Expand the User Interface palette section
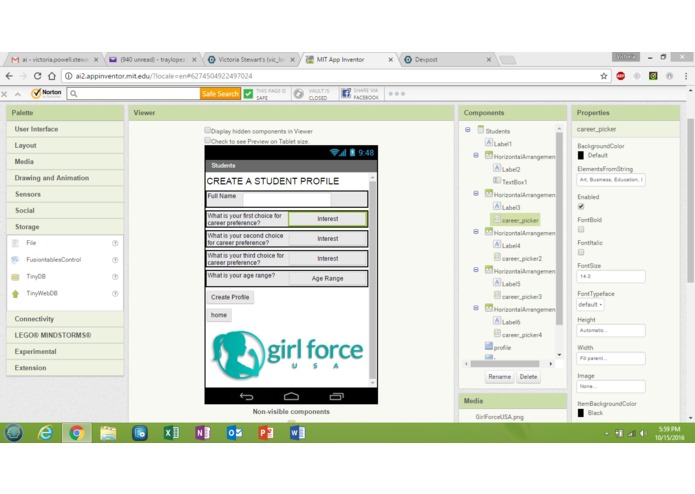The image size is (695, 494). point(65,129)
